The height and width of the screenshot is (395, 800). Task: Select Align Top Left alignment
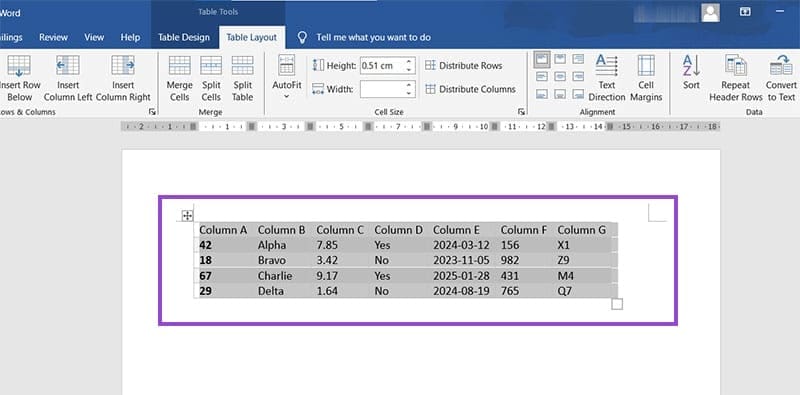[x=542, y=59]
